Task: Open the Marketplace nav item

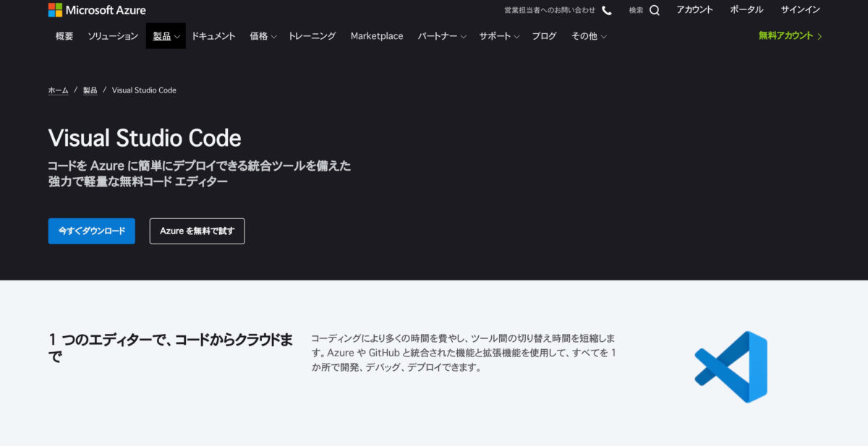Action: point(377,36)
